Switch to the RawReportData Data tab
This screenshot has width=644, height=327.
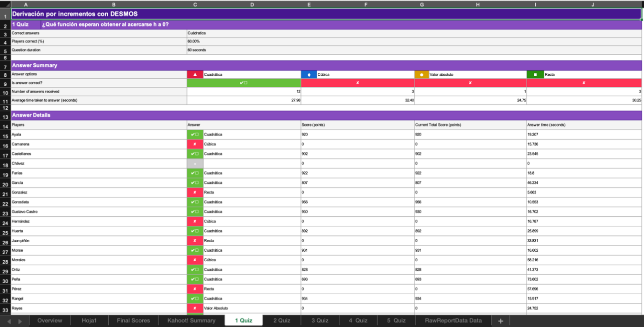coord(453,321)
